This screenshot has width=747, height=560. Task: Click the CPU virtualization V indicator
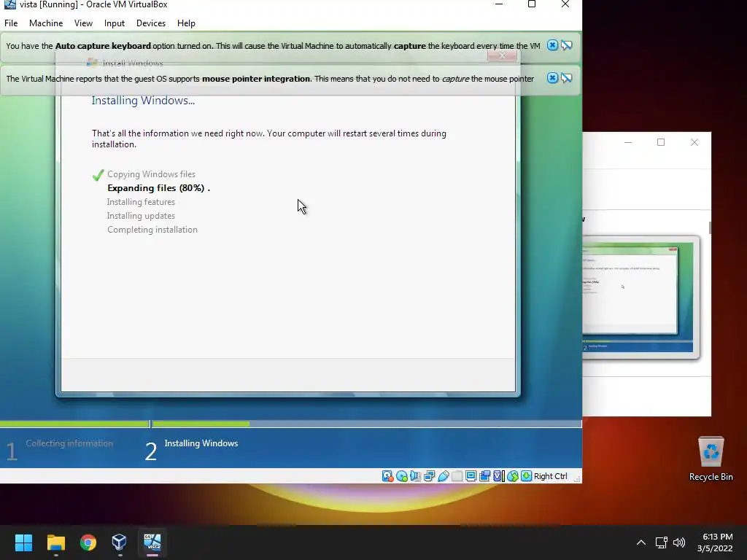click(x=498, y=476)
